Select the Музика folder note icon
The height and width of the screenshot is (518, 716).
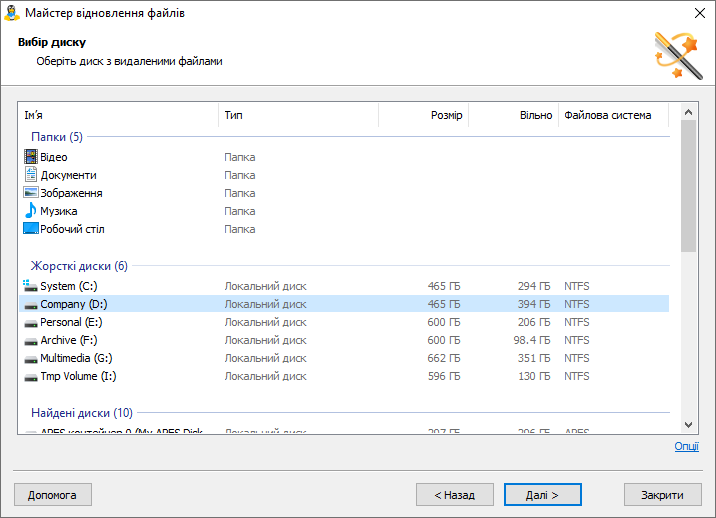(31, 211)
